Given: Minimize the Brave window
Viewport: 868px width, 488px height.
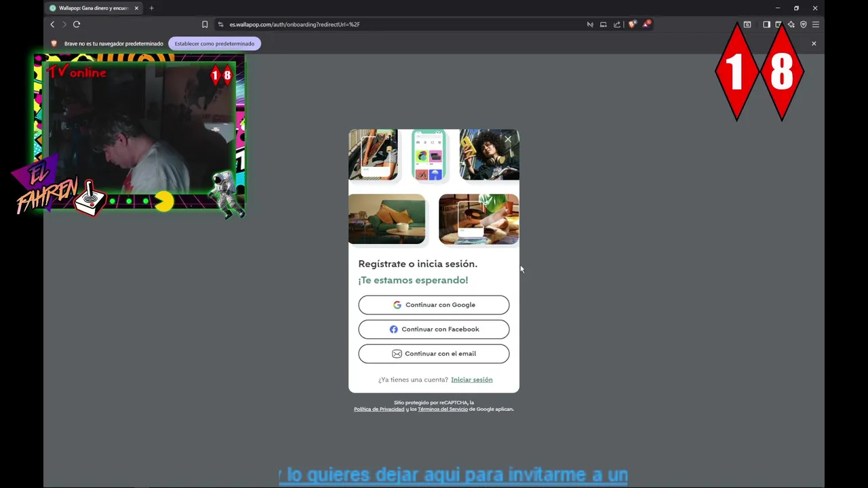Looking at the screenshot, I should click(778, 8).
